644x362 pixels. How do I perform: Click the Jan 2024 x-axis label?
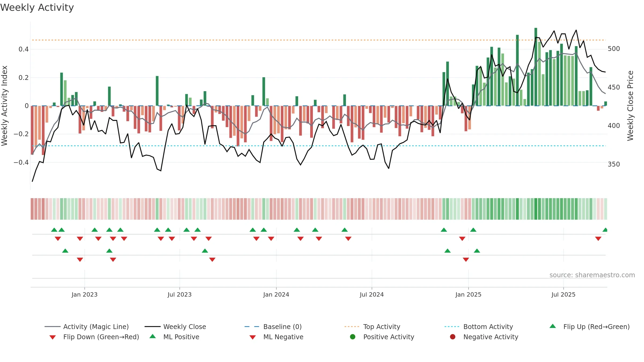coord(276,294)
